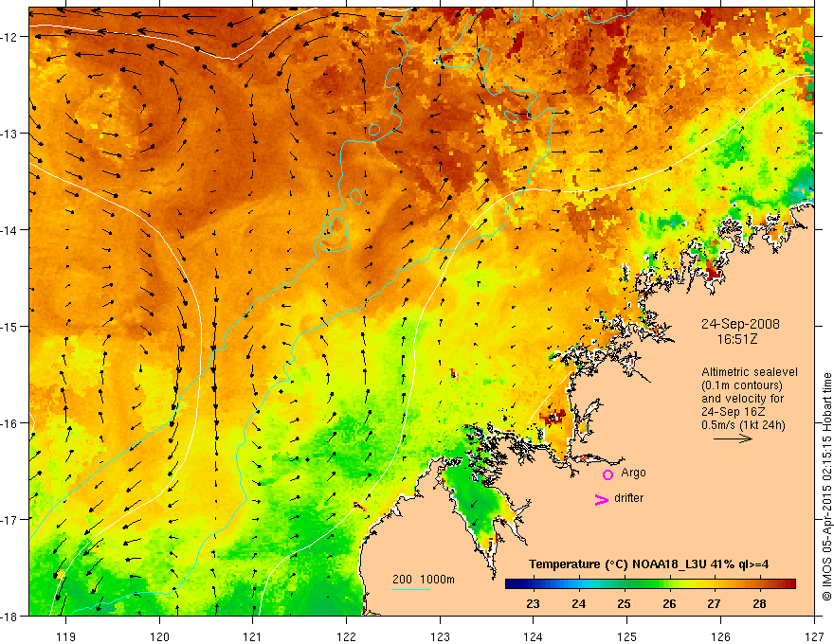Click longitude axis label 120
The width and height of the screenshot is (834, 644).
[159, 636]
